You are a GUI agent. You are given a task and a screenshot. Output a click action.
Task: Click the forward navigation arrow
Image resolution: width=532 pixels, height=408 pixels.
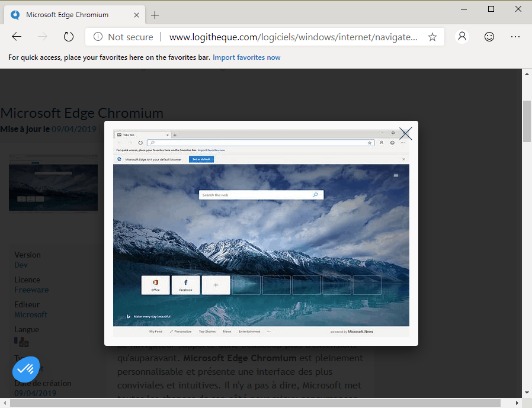tap(43, 37)
